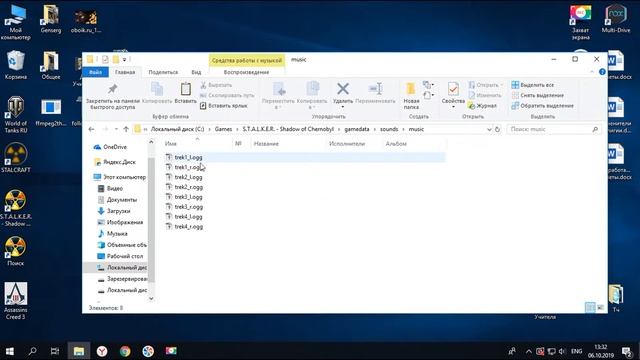This screenshot has height=360, width=640.
Task: Click Games in the address path
Action: click(223, 129)
